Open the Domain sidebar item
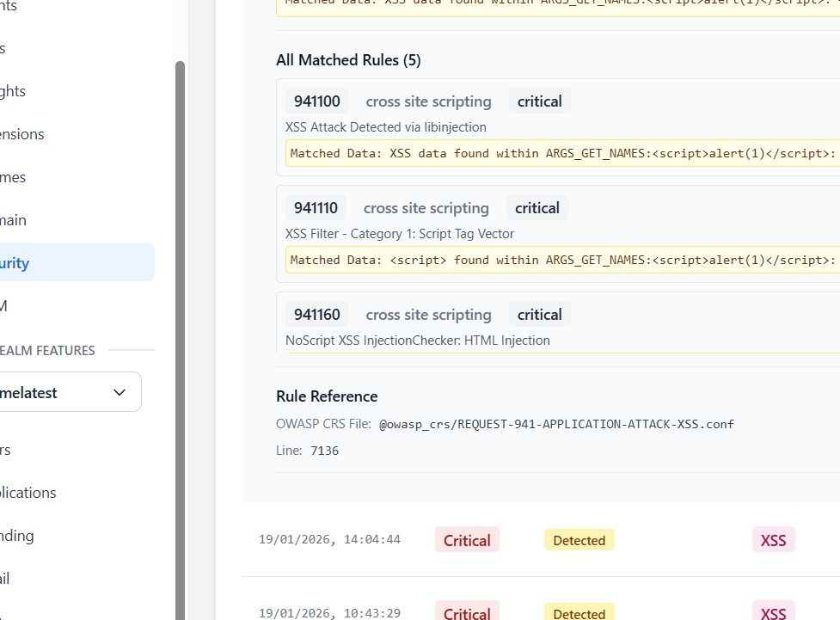This screenshot has height=620, width=840. [14, 220]
